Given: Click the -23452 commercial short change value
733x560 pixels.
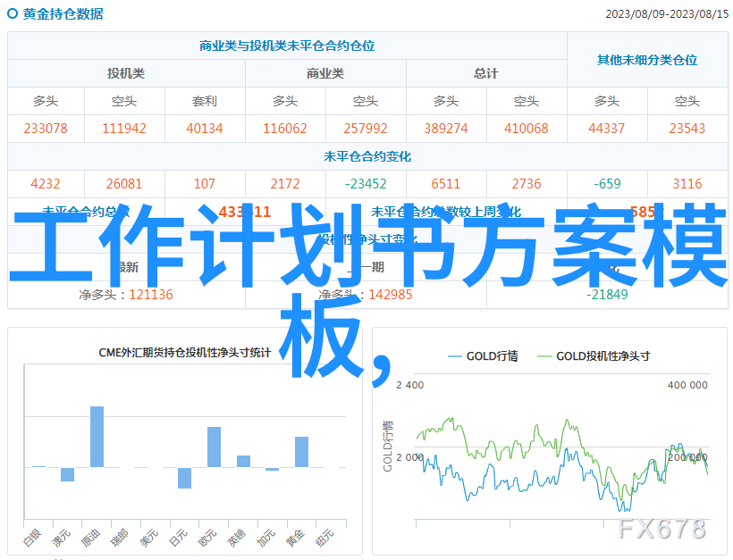Looking at the screenshot, I should click(365, 184).
